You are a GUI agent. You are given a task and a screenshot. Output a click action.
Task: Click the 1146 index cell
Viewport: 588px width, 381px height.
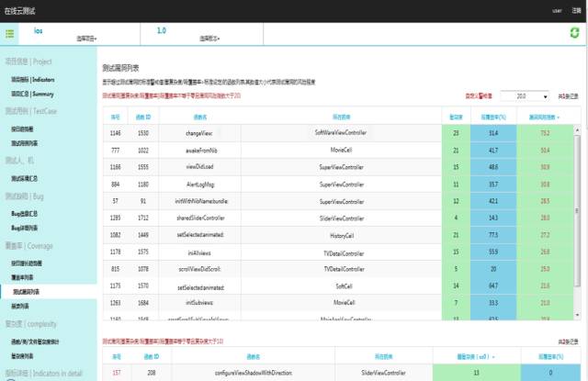(116, 133)
